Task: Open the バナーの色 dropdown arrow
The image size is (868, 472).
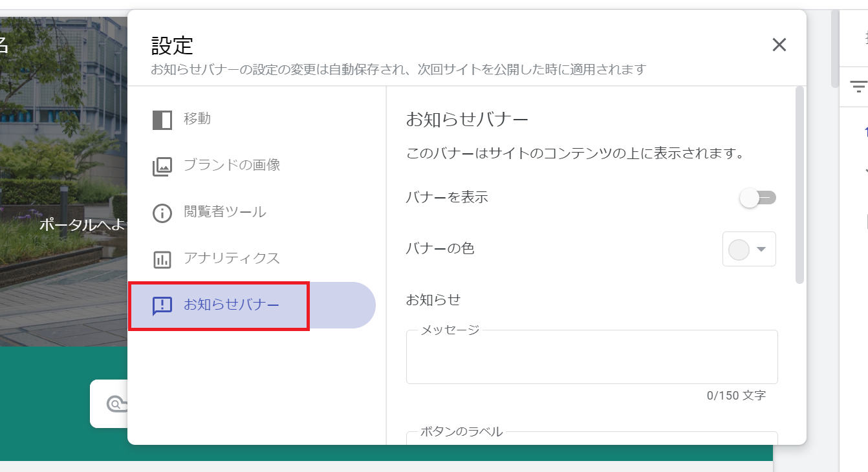Action: pos(761,250)
